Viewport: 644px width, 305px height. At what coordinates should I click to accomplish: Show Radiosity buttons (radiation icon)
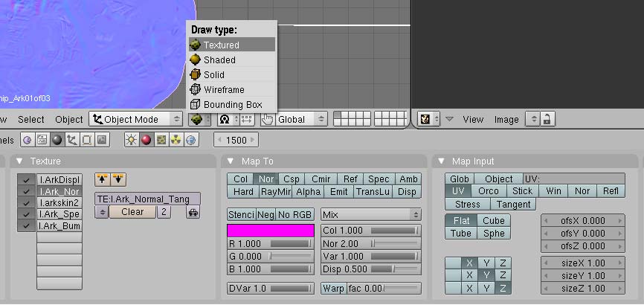[x=176, y=140]
